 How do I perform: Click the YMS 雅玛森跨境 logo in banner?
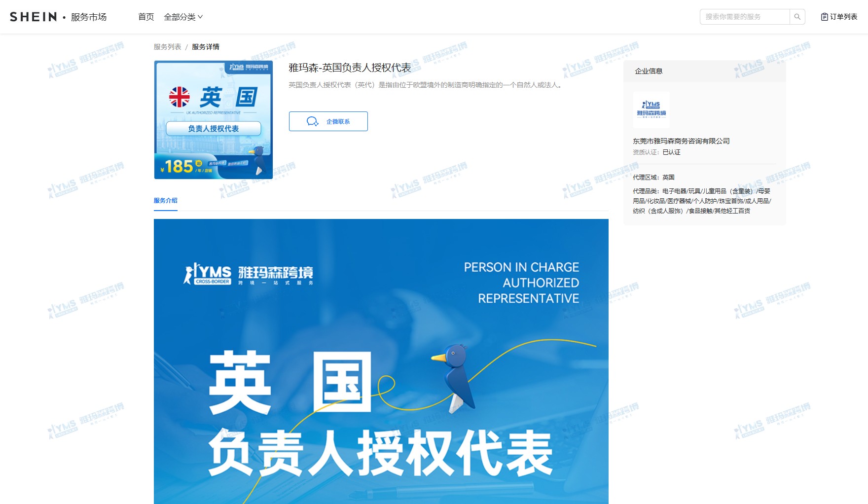pos(248,274)
